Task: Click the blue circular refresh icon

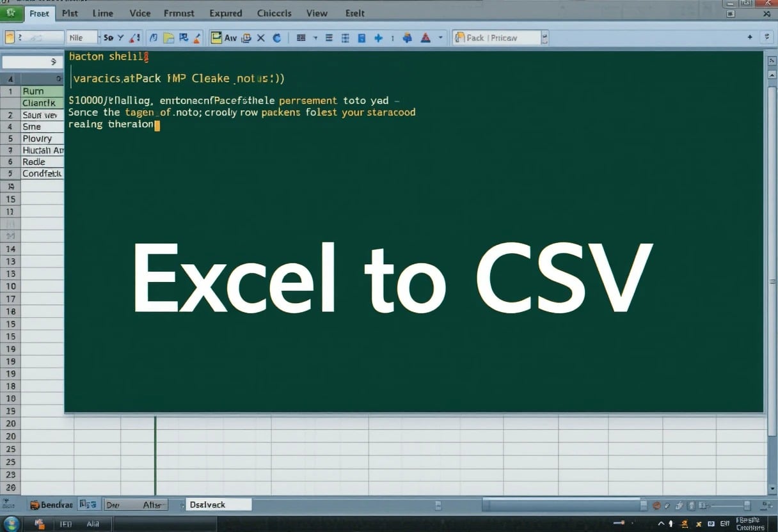Action: [x=277, y=38]
